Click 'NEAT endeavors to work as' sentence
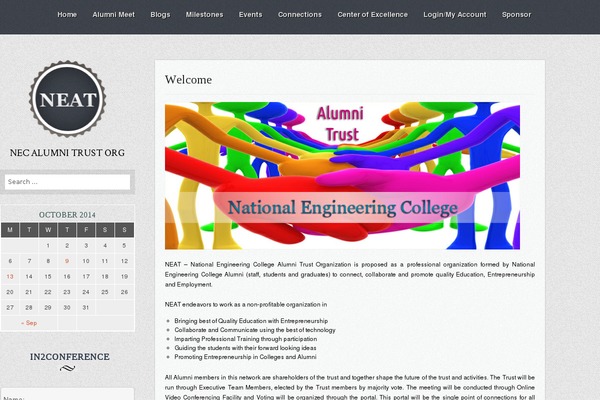The image size is (600, 400). (246, 305)
